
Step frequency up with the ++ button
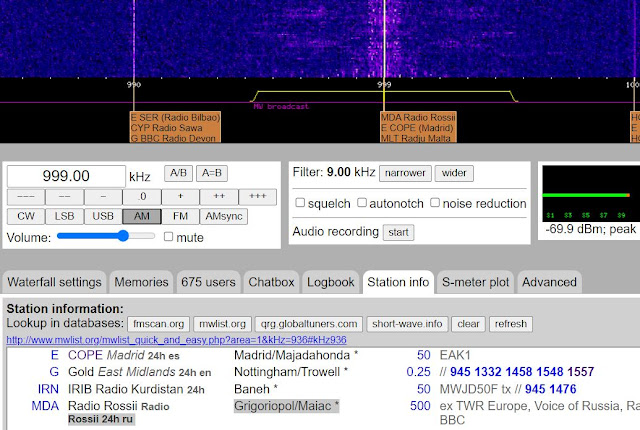pos(219,197)
